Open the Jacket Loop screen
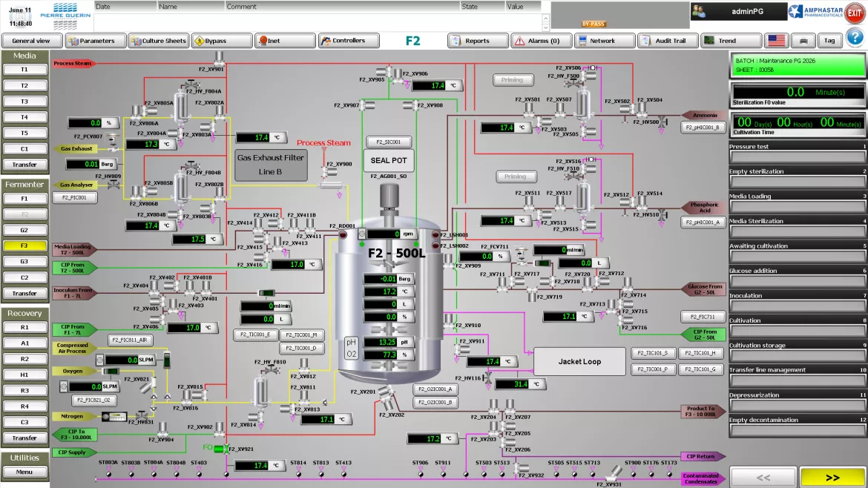Image resolution: width=868 pixels, height=488 pixels. [579, 361]
